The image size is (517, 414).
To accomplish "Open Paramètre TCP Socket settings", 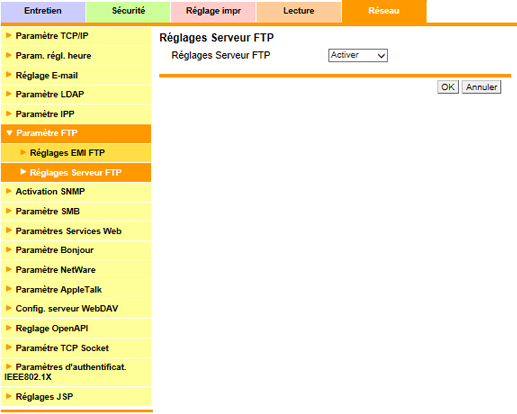I will [76, 348].
